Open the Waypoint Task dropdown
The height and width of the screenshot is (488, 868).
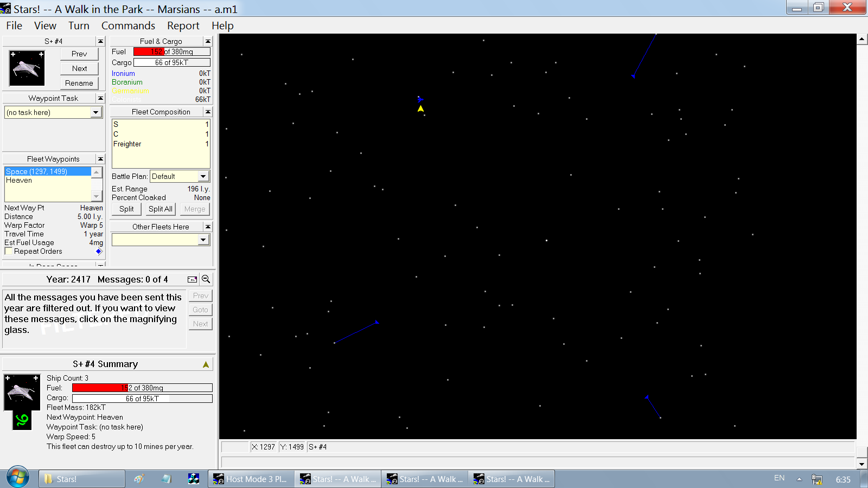[96, 112]
